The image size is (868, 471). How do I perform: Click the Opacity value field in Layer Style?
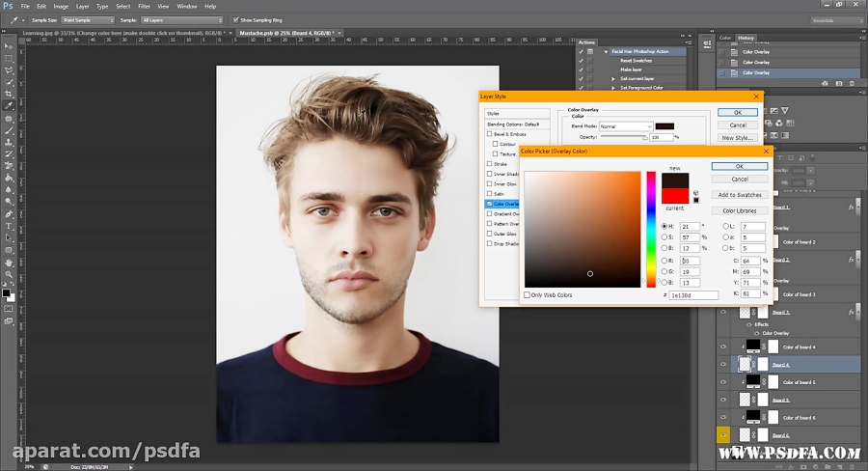tap(662, 137)
